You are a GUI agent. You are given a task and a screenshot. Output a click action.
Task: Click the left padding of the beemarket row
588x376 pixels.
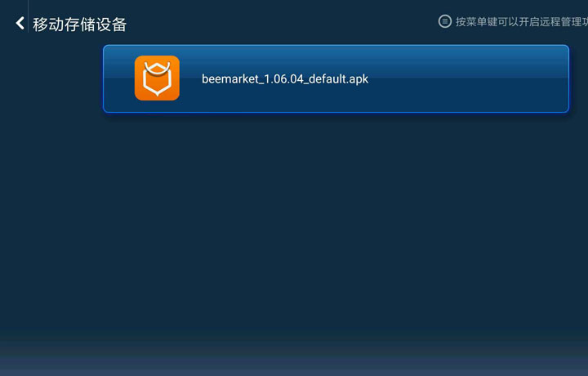(x=119, y=78)
